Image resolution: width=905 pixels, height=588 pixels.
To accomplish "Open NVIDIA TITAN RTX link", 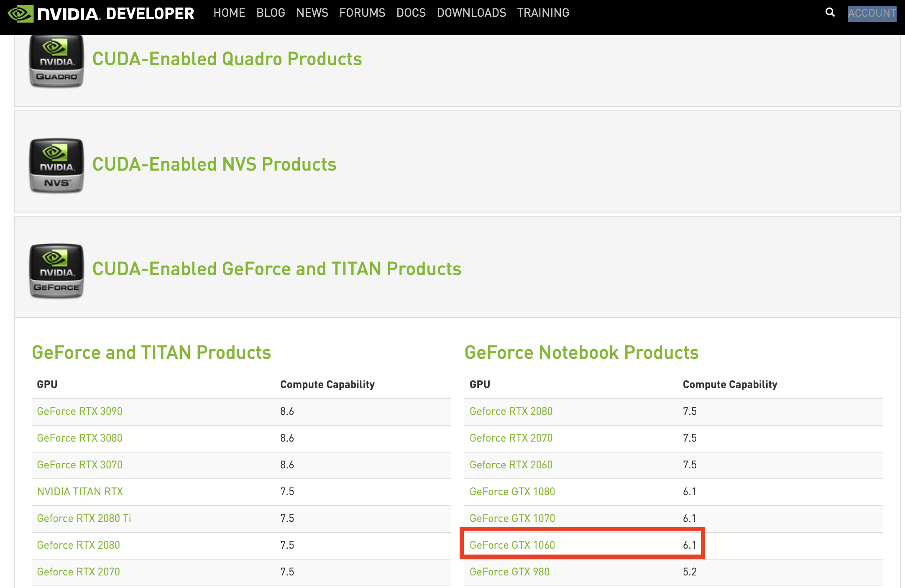I will [80, 491].
